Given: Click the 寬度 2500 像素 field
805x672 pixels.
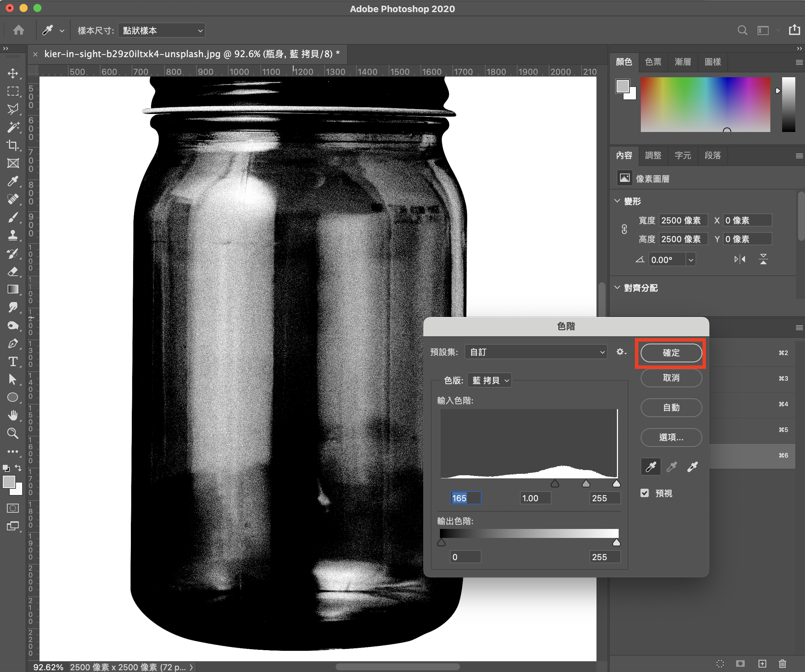Looking at the screenshot, I should pos(683,220).
